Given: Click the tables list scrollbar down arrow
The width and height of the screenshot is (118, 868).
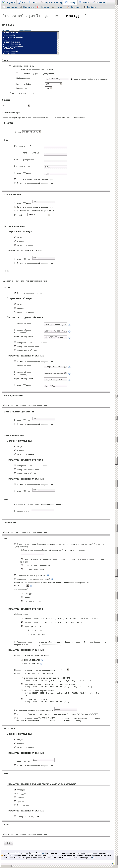Looking at the screenshot, I should pyautogui.click(x=58, y=53).
